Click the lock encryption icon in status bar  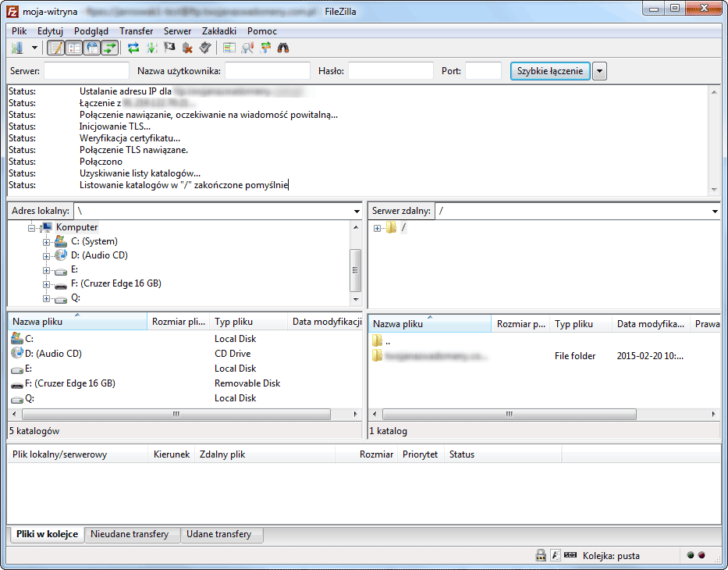point(540,556)
